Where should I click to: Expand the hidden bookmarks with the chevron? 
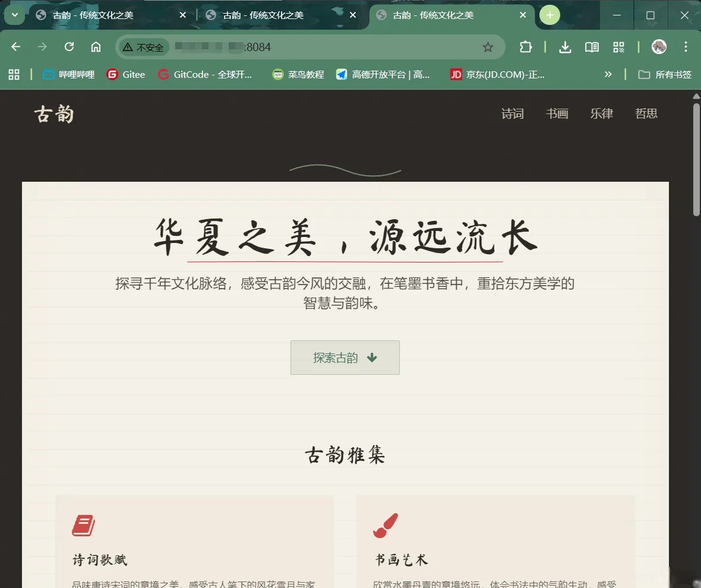pyautogui.click(x=608, y=74)
